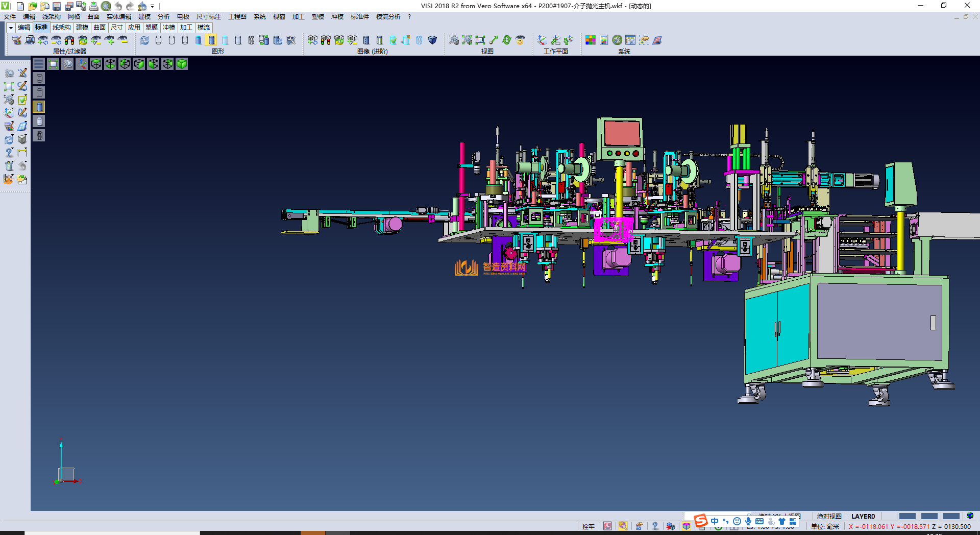
Task: Expand the quick access toolbar dropdown arrow
Action: [153, 6]
